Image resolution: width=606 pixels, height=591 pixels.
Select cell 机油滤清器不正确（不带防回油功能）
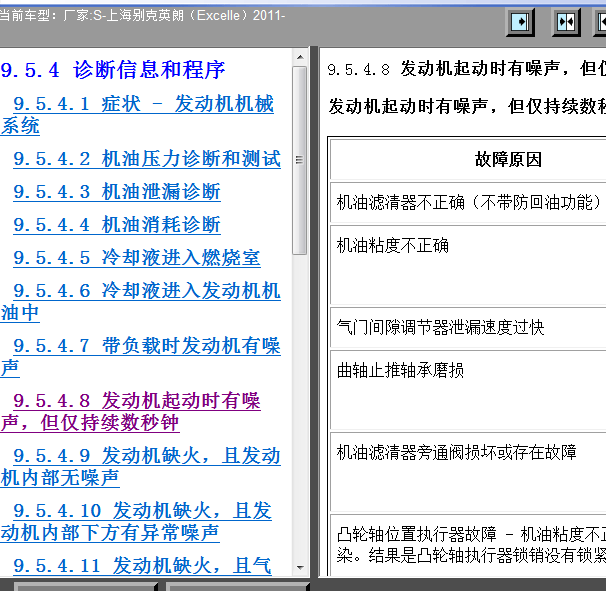(x=468, y=202)
